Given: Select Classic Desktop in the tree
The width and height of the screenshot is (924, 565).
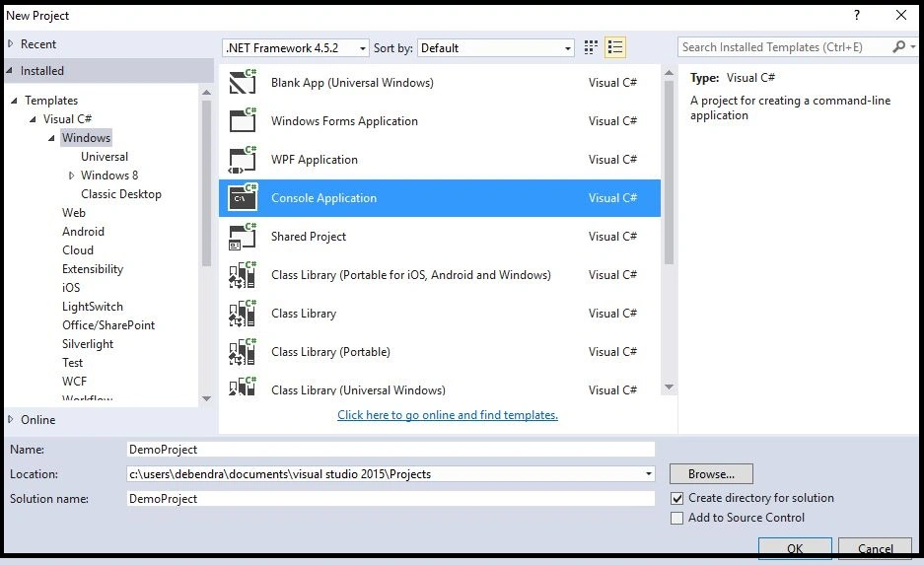Looking at the screenshot, I should coord(121,194).
